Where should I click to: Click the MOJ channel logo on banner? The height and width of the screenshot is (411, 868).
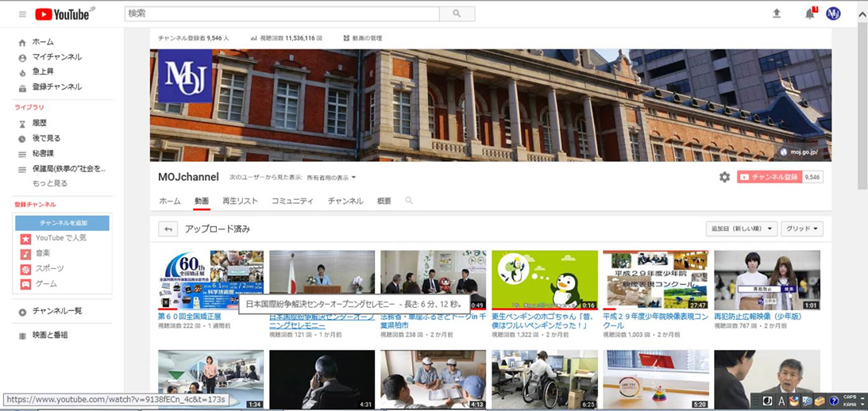[x=185, y=76]
